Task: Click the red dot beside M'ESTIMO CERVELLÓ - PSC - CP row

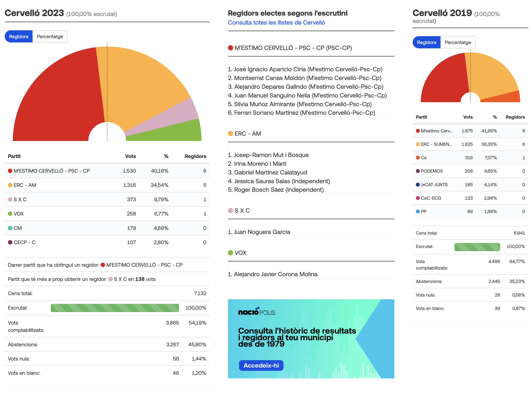Action: pos(10,171)
